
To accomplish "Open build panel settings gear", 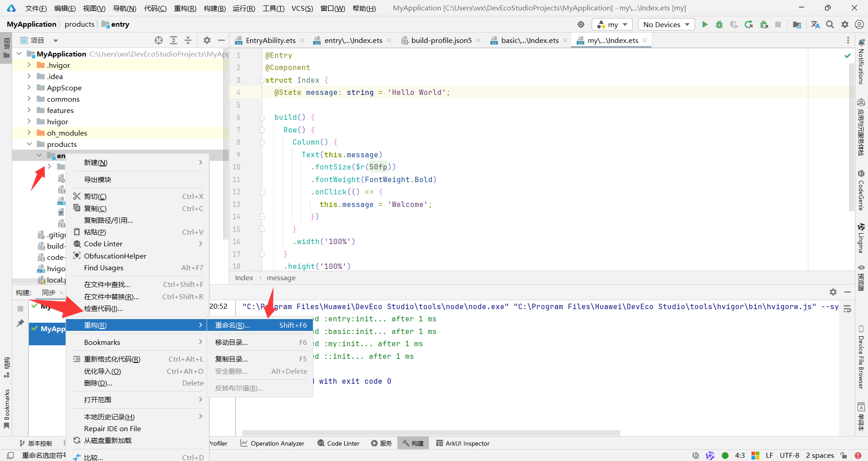I will [x=833, y=292].
